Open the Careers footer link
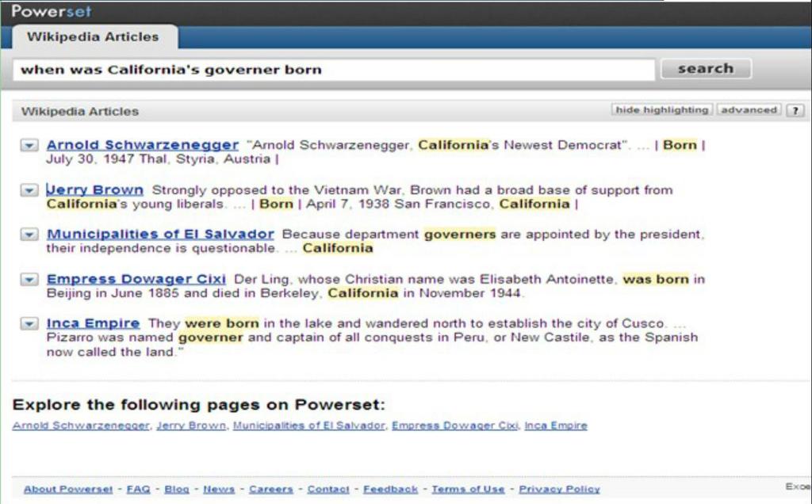Image resolution: width=812 pixels, height=504 pixels. click(x=271, y=490)
